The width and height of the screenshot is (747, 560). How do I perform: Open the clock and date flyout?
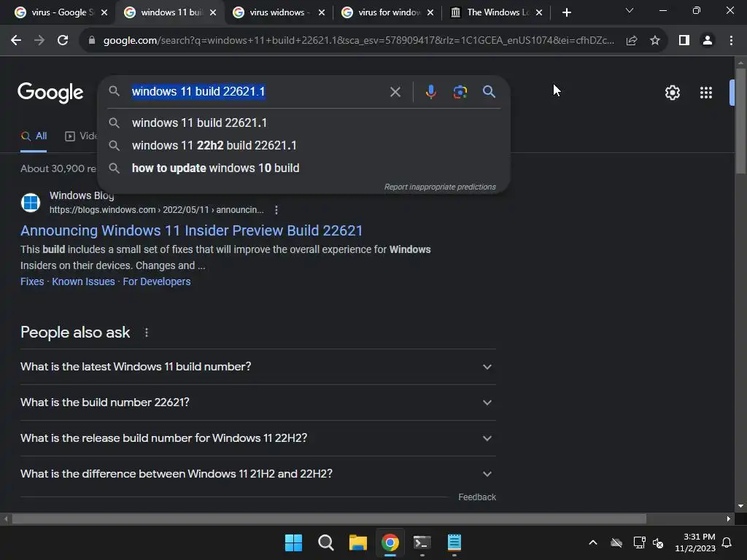click(x=695, y=542)
